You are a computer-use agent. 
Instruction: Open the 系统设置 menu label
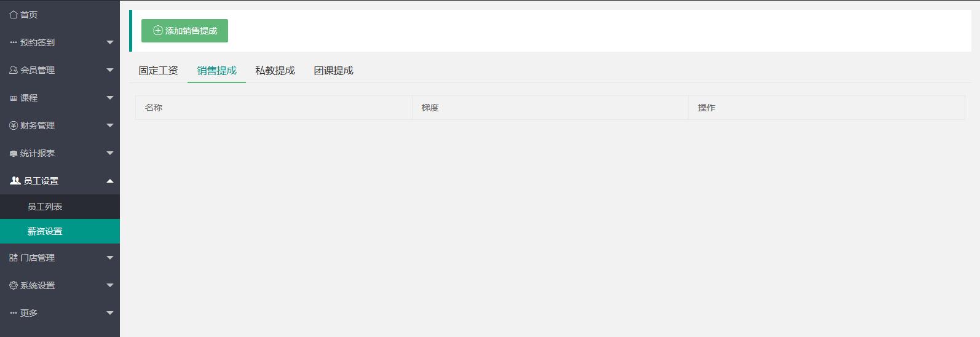pyautogui.click(x=38, y=285)
